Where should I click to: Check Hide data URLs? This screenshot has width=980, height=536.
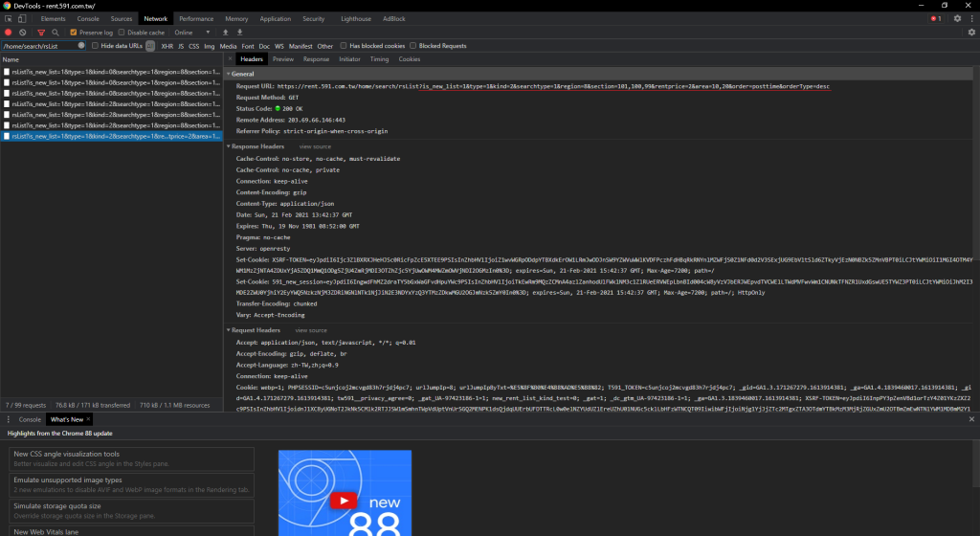tap(95, 46)
